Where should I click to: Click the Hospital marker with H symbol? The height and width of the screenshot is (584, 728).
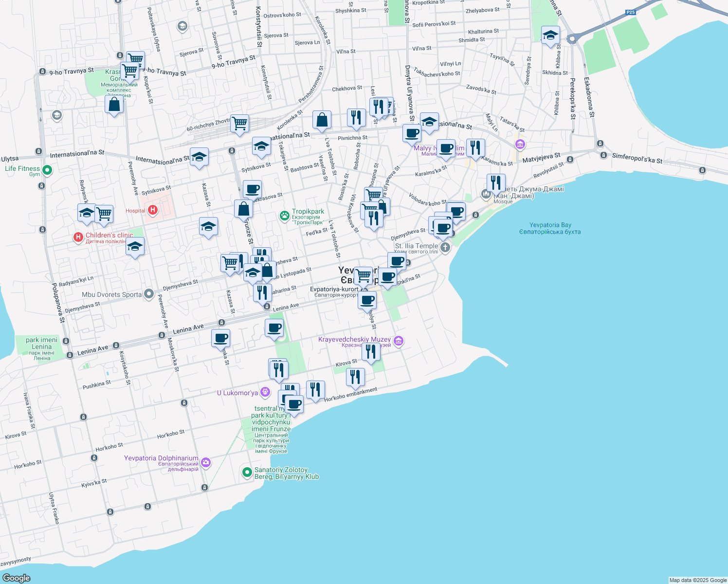[x=153, y=210]
